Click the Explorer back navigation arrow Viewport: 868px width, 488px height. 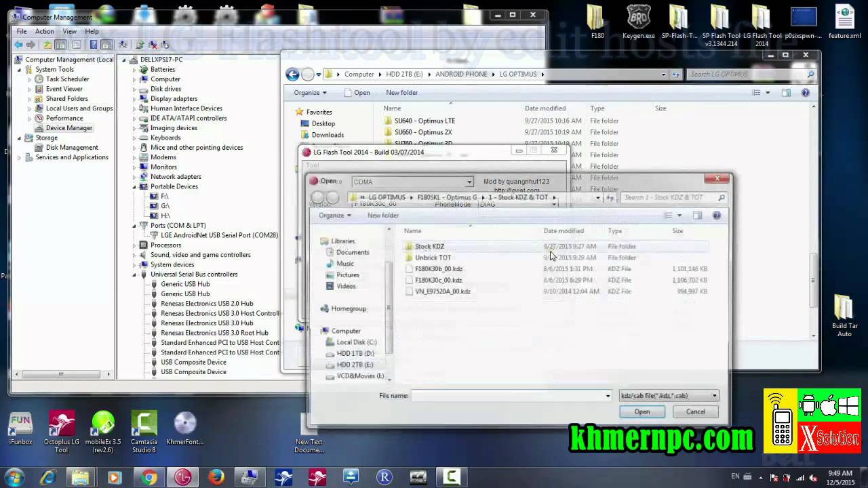293,75
